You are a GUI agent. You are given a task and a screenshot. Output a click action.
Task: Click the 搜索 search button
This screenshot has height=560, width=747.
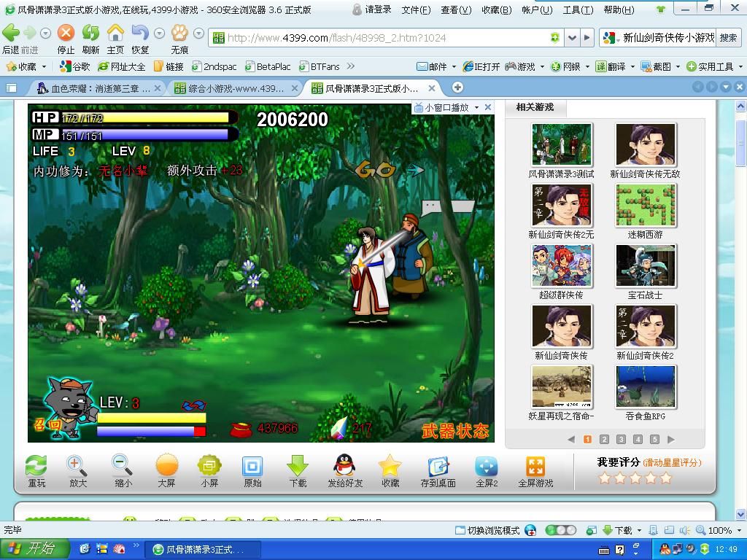click(x=728, y=38)
